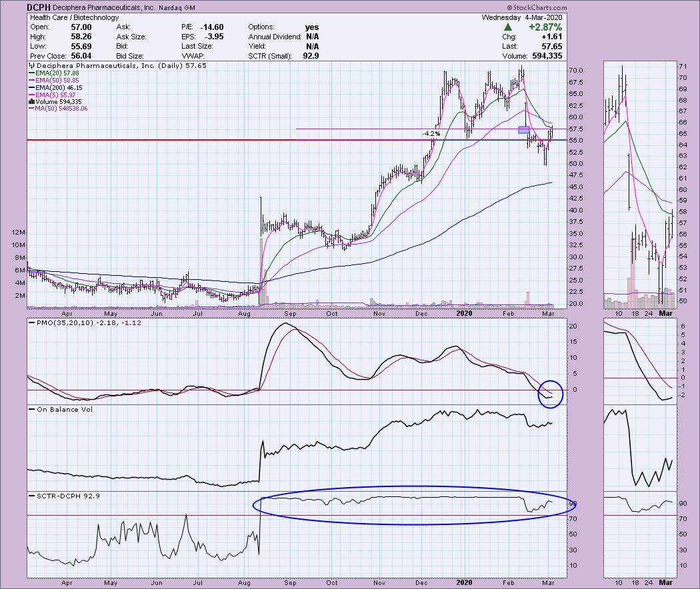The height and width of the screenshot is (589, 700).
Task: Click the volume bars icon in legend
Action: (x=32, y=102)
